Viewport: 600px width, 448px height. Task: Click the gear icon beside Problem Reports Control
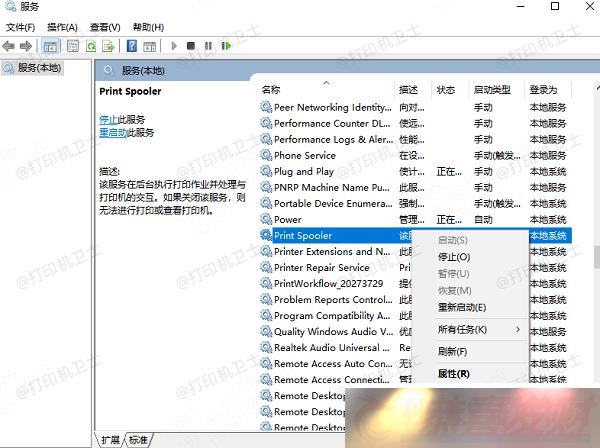(266, 299)
